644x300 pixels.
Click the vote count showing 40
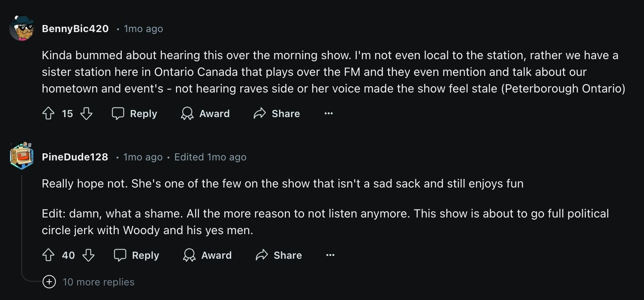[x=68, y=255]
